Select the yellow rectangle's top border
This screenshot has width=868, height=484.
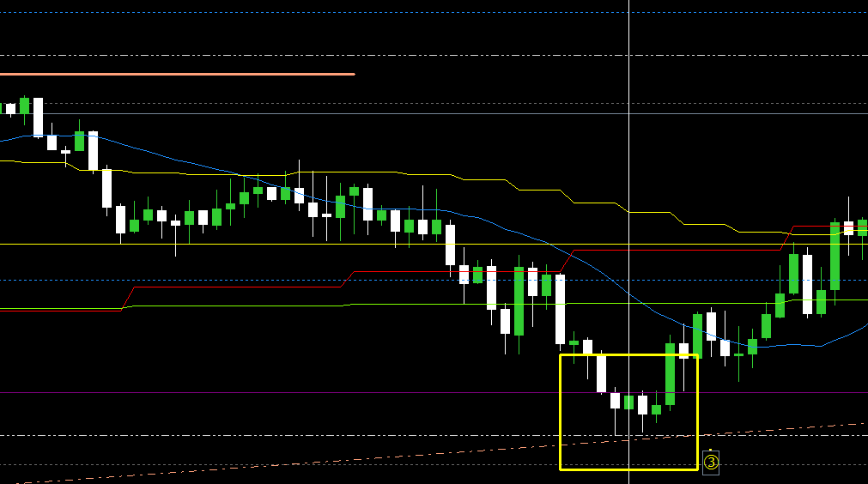[x=627, y=354]
